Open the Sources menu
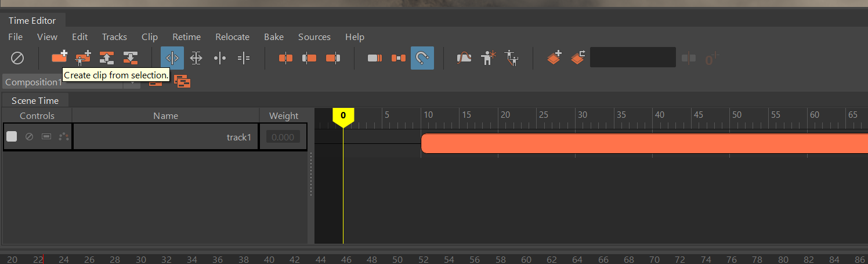The width and height of the screenshot is (868, 264). [314, 37]
